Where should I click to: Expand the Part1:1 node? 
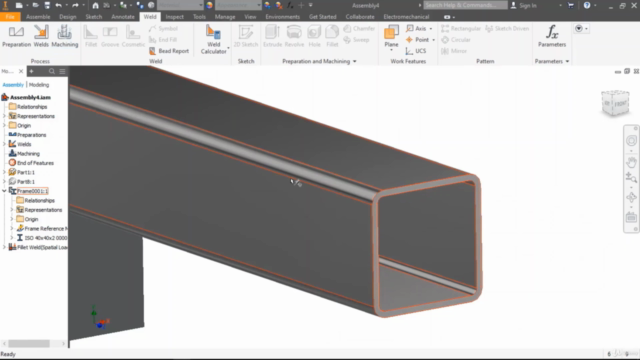tap(4, 172)
